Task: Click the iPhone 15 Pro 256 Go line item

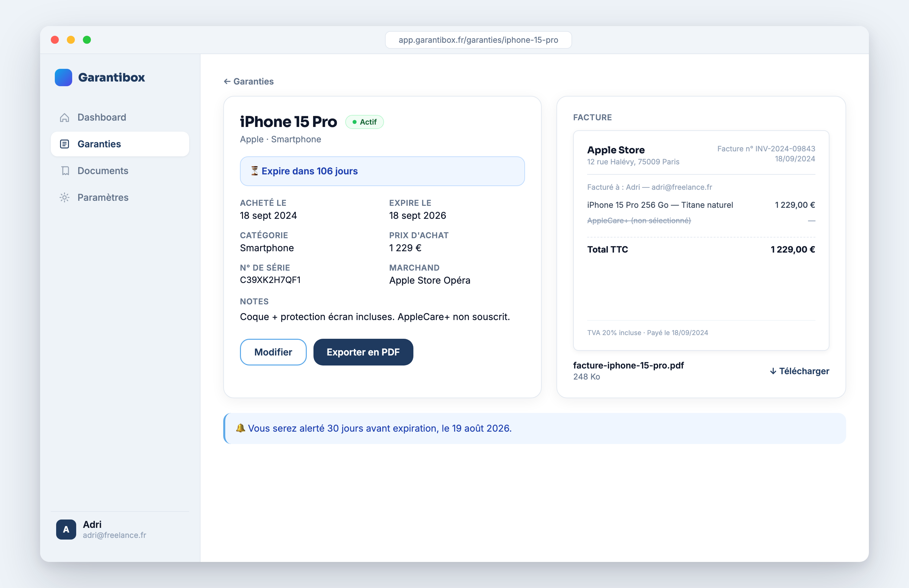Action: click(x=660, y=205)
